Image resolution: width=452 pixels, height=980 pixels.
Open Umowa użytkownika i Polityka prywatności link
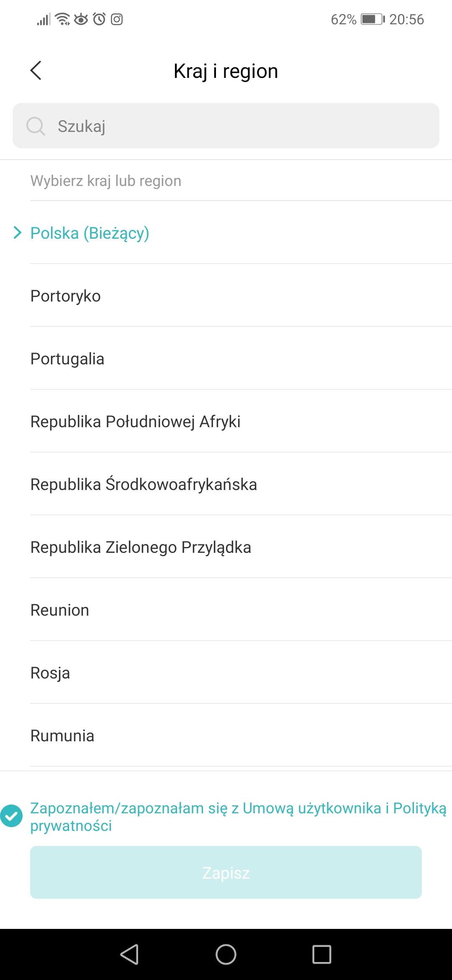pyautogui.click(x=344, y=808)
